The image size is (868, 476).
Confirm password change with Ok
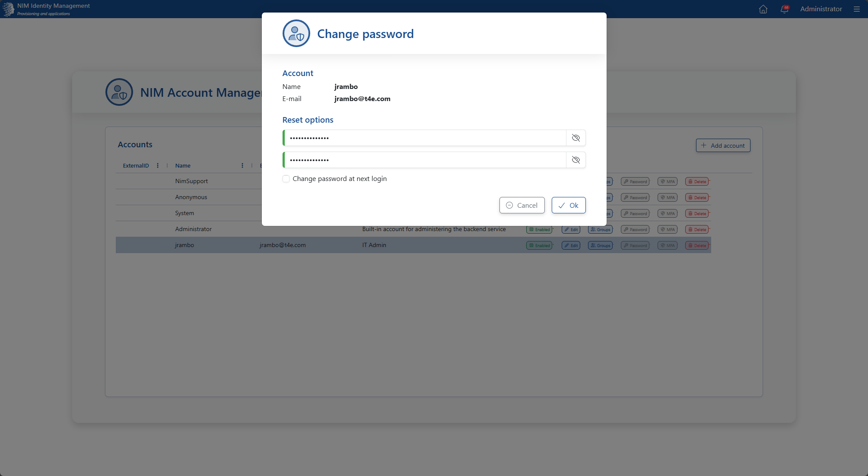pos(569,205)
